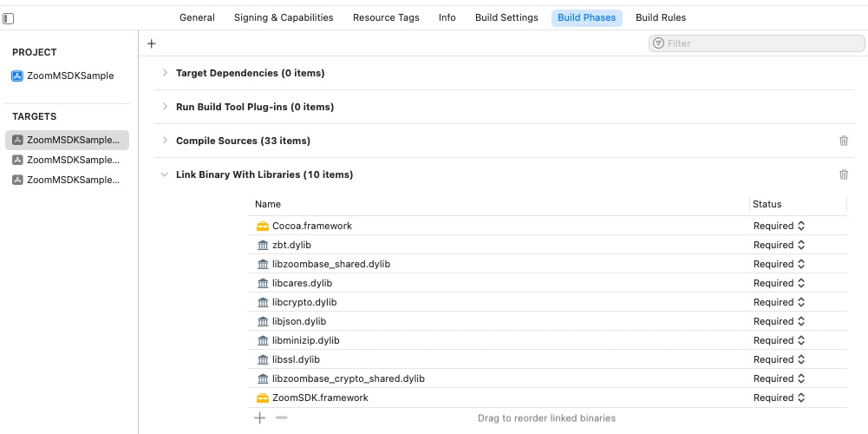The height and width of the screenshot is (434, 868).
Task: Click in the Filter search field
Action: click(x=756, y=43)
